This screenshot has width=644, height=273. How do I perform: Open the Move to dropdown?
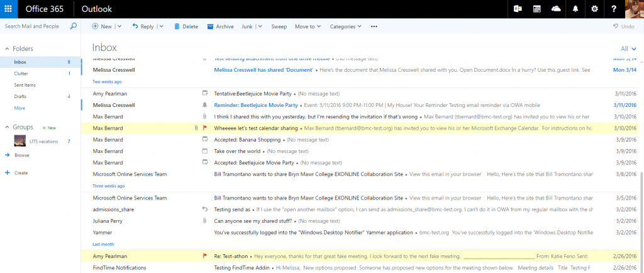pyautogui.click(x=308, y=26)
